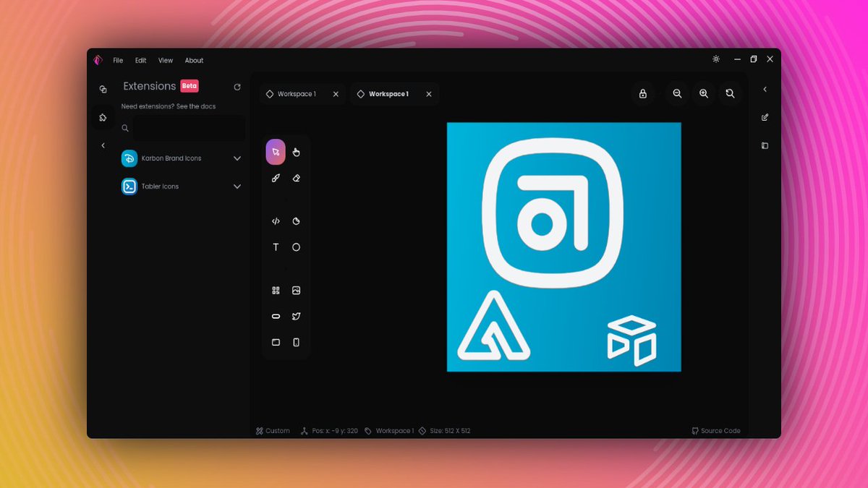
Task: Toggle the light/dark theme sun icon
Action: 716,59
